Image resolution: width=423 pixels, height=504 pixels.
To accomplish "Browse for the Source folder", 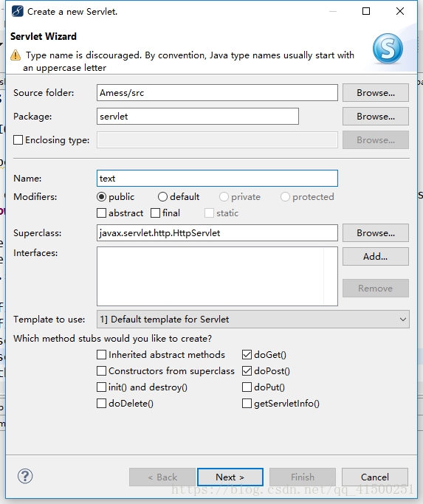I will click(x=376, y=92).
